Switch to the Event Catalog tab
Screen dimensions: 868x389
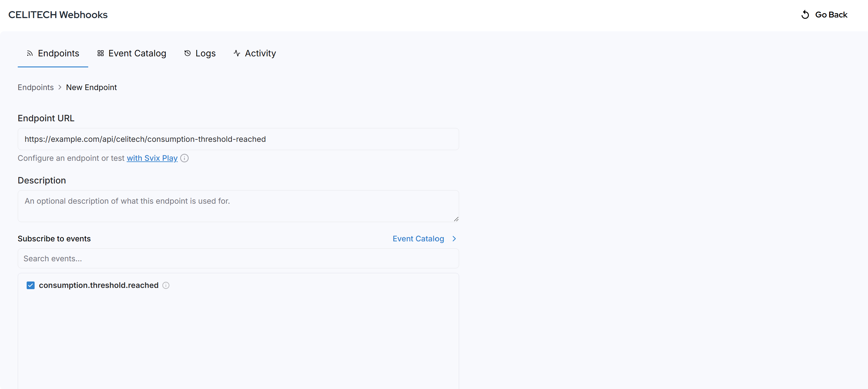tap(132, 53)
